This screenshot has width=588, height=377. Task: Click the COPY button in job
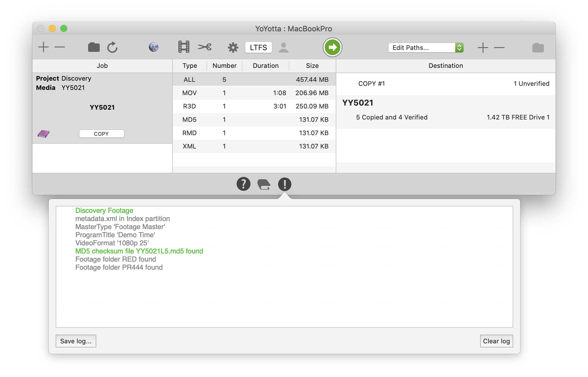pos(101,134)
